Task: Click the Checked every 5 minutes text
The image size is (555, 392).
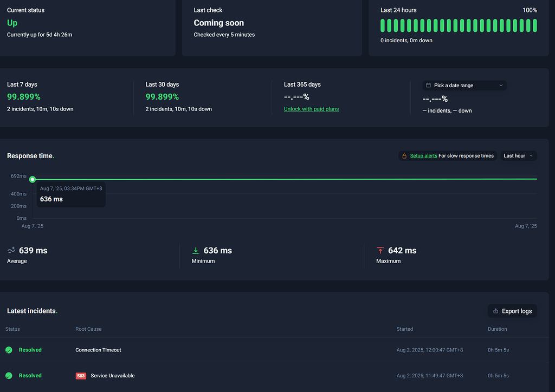Action: click(x=224, y=35)
